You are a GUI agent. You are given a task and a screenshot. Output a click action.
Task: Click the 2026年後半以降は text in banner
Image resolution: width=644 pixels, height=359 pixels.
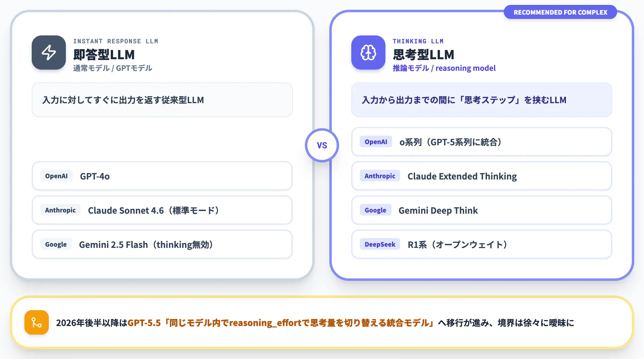point(92,323)
